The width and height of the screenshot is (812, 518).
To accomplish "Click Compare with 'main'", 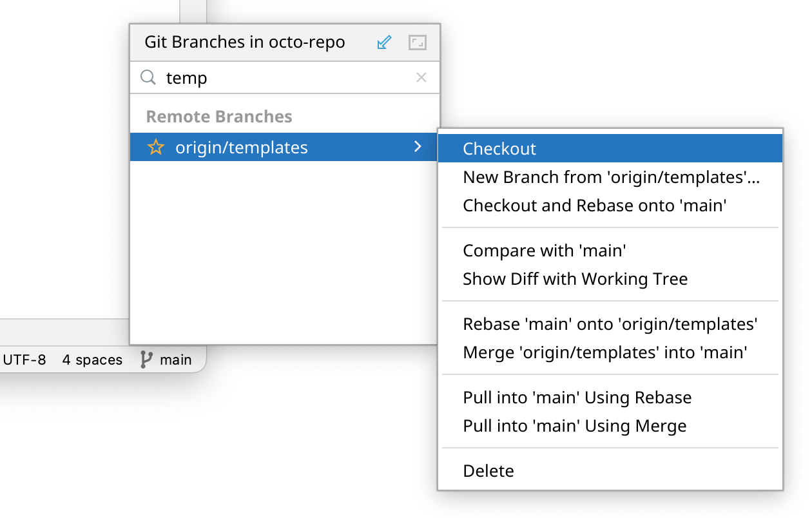I will (545, 251).
